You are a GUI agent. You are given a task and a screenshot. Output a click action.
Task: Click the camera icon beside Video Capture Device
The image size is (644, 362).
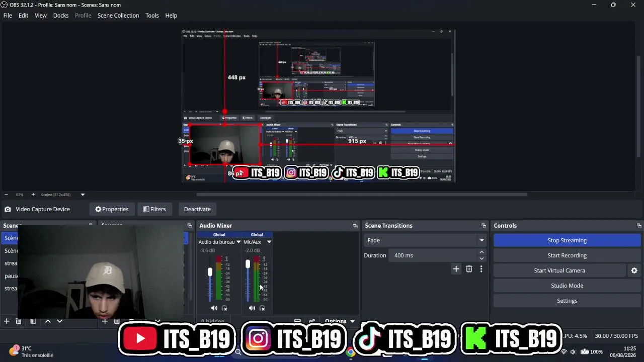point(8,209)
